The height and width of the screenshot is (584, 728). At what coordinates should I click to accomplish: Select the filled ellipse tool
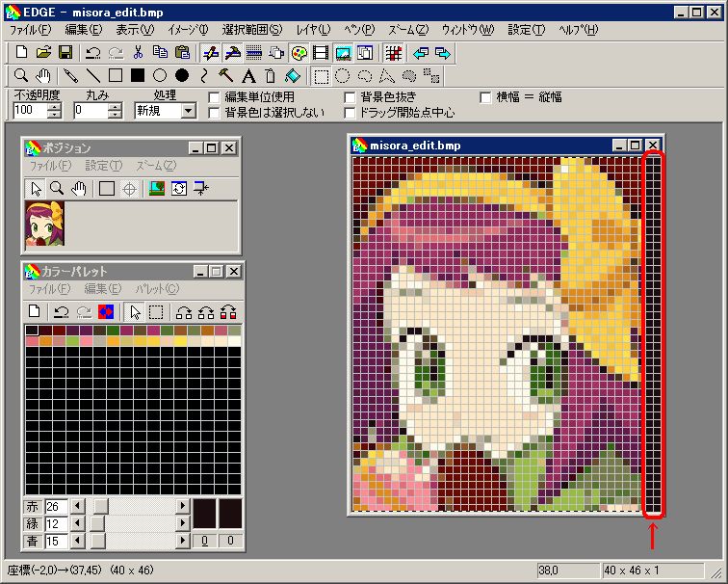click(x=182, y=75)
